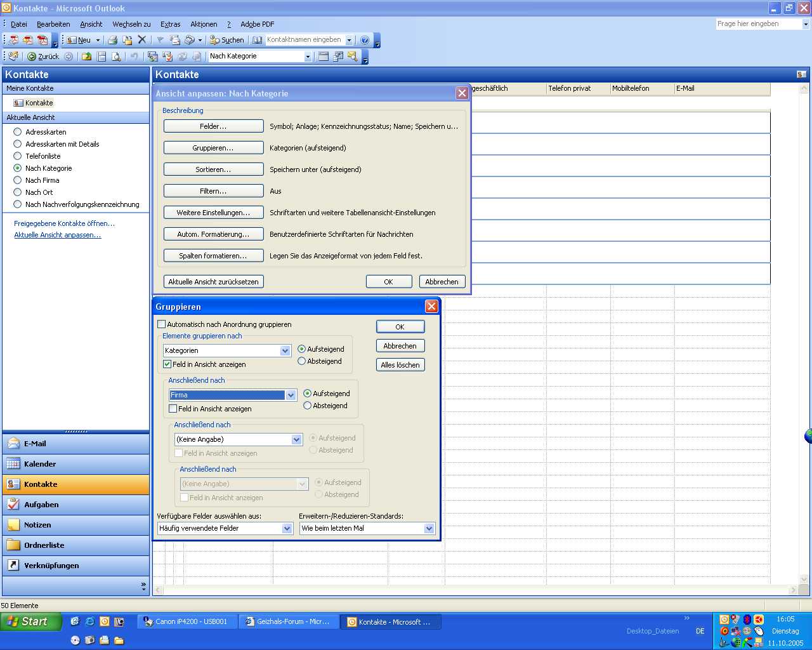Select Telefonliste view radio button
This screenshot has width=812, height=650.
click(x=18, y=156)
